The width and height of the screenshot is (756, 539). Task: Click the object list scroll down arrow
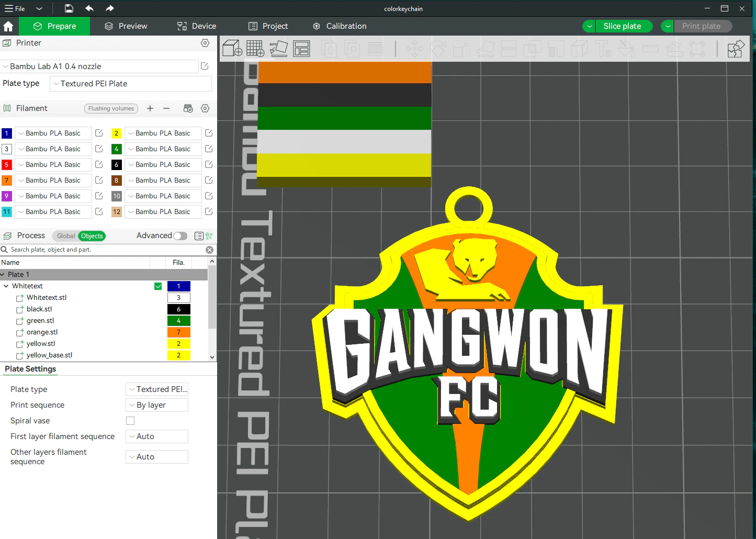pyautogui.click(x=212, y=357)
